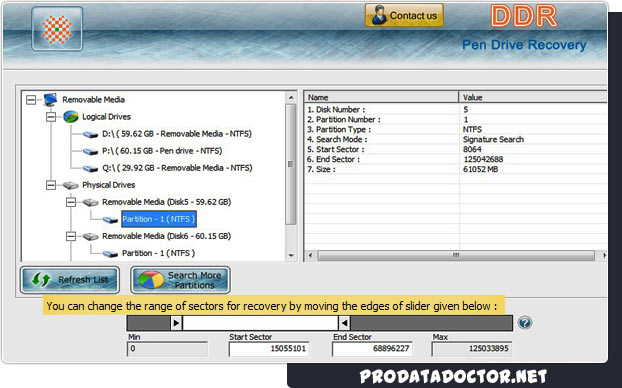Click the '2. Partition Number :' row
This screenshot has width=622, height=388.
pyautogui.click(x=455, y=119)
